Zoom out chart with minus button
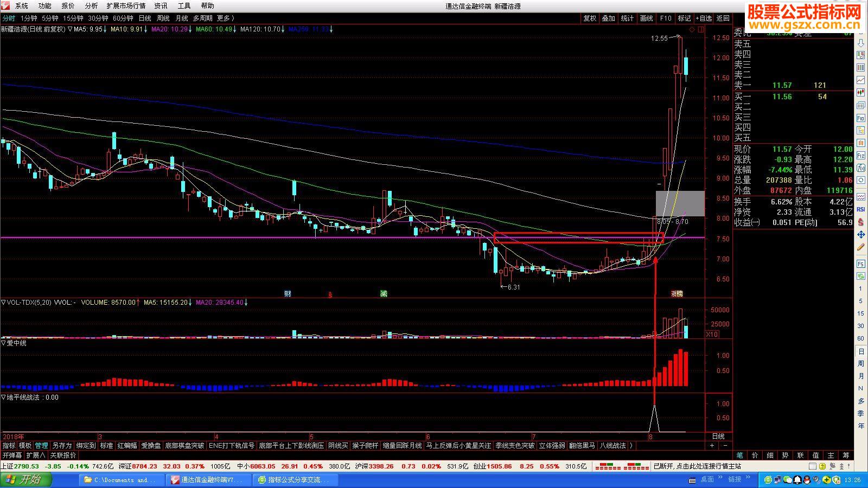The image size is (868, 488). click(x=725, y=446)
